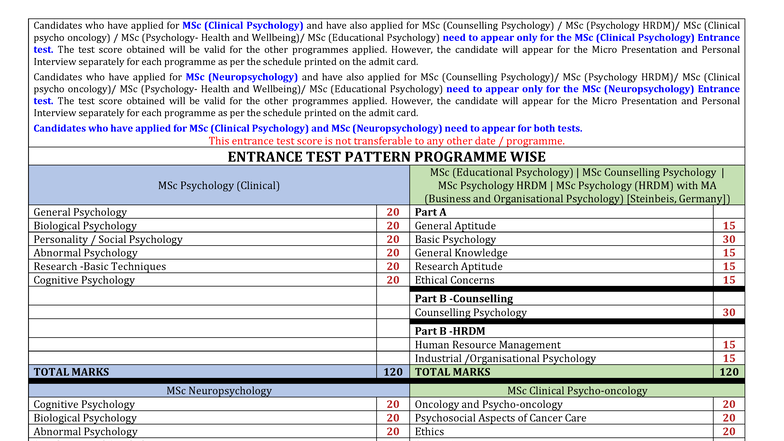
Task: Click the 120 total in the green row
Action: [729, 372]
